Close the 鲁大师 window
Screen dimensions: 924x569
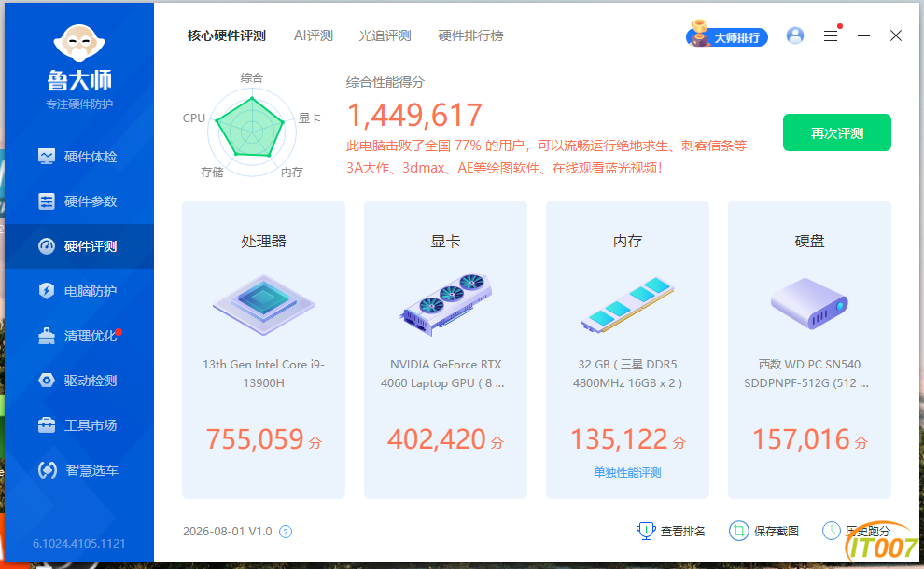pyautogui.click(x=896, y=36)
